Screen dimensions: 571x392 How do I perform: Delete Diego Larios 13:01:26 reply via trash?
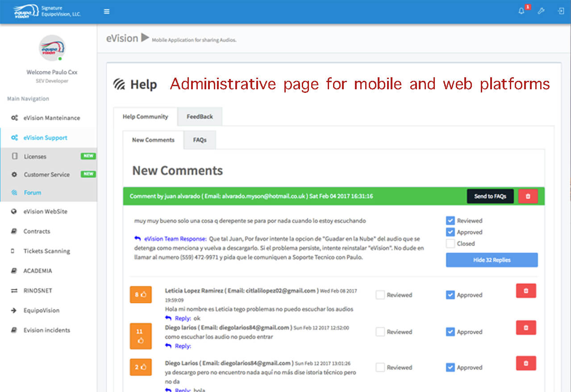click(x=526, y=363)
